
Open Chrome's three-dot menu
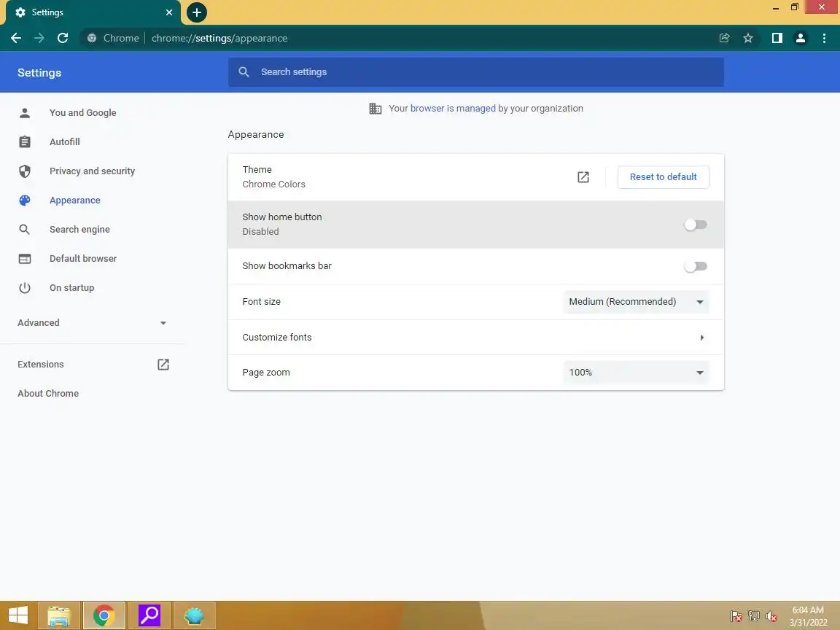824,38
